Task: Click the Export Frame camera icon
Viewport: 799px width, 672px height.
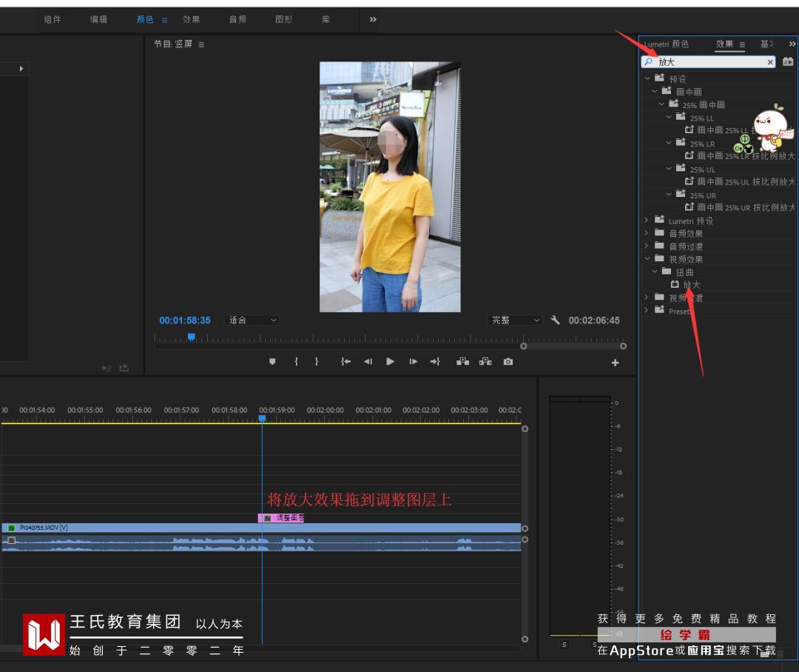Action: [x=508, y=362]
